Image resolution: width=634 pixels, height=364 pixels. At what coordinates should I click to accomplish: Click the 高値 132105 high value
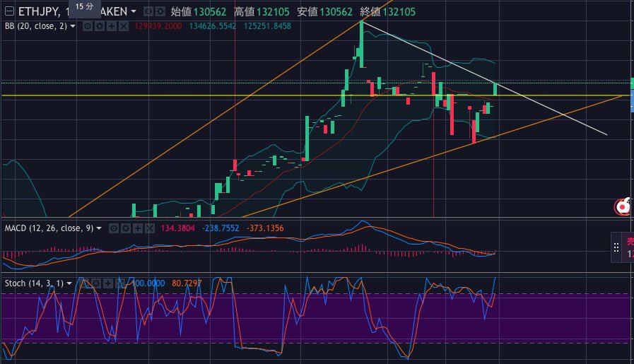(x=262, y=12)
